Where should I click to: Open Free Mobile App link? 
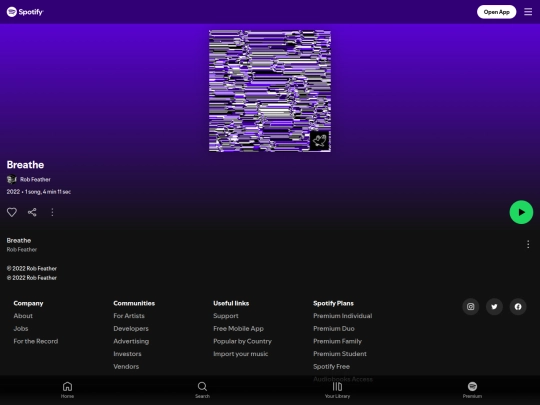pyautogui.click(x=238, y=329)
